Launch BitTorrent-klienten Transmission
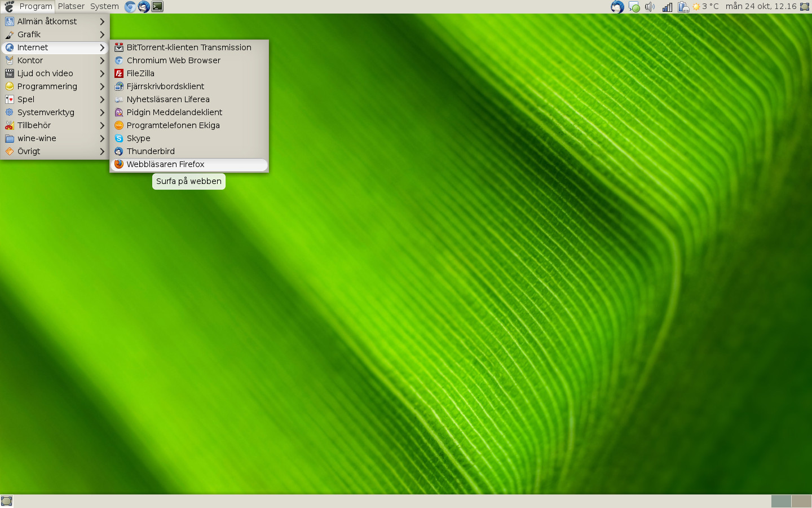The image size is (812, 508). [189, 47]
